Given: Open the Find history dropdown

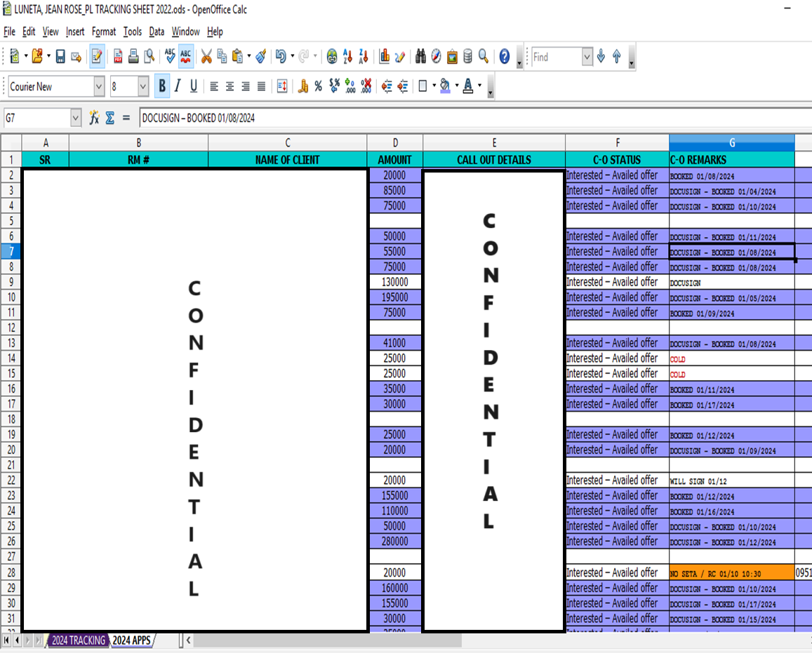Looking at the screenshot, I should [x=587, y=56].
